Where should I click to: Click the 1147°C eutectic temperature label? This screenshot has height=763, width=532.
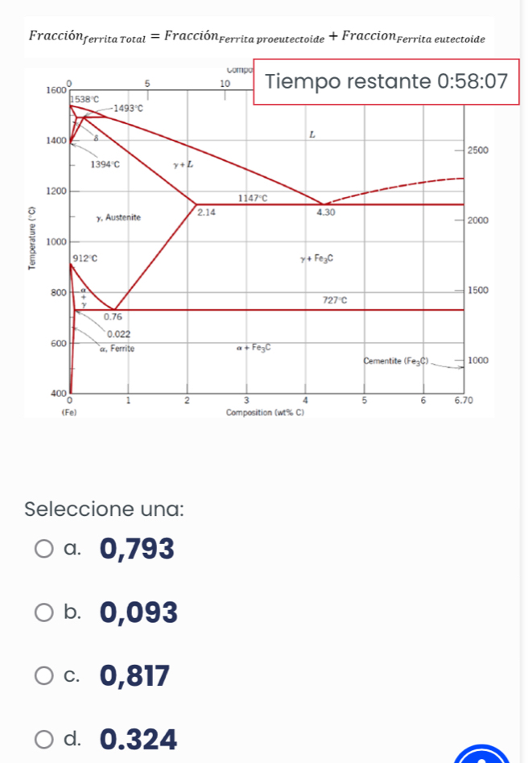coord(252,197)
